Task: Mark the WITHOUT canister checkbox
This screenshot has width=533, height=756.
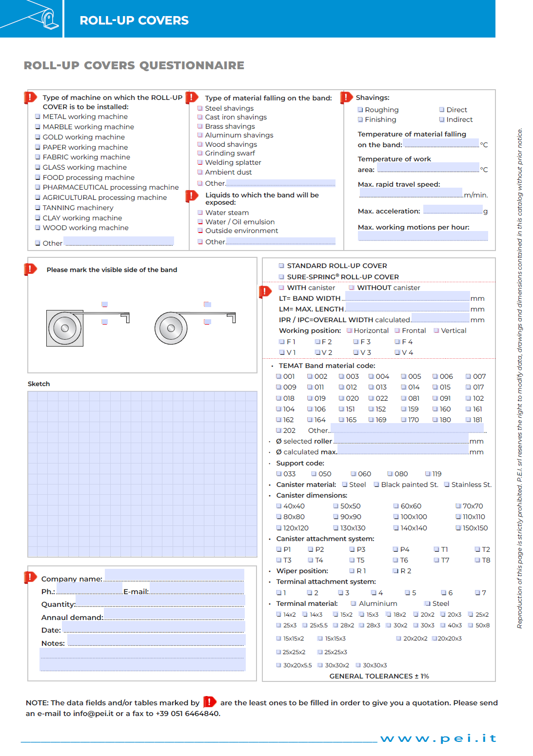Action: (352, 288)
